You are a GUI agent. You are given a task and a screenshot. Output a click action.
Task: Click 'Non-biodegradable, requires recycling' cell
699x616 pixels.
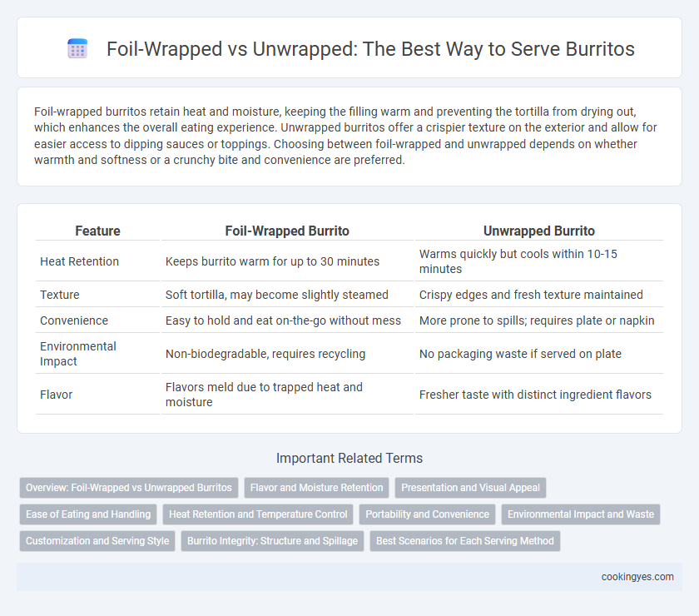click(265, 354)
